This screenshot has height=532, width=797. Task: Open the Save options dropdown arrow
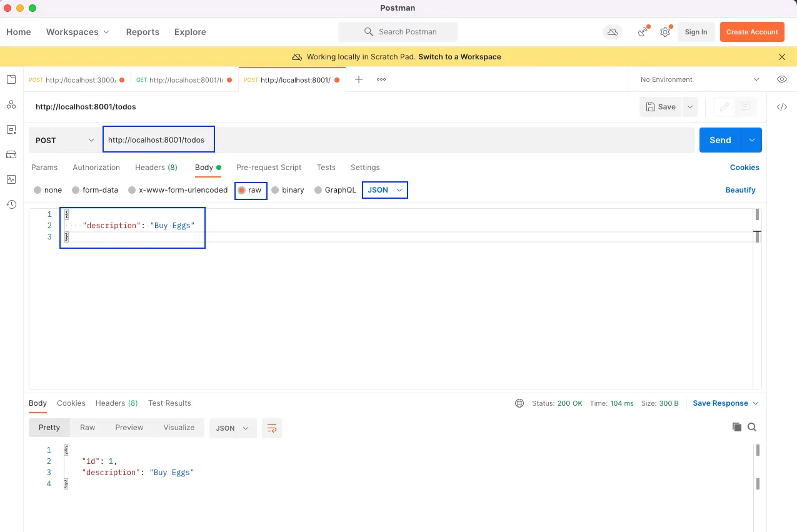click(689, 107)
